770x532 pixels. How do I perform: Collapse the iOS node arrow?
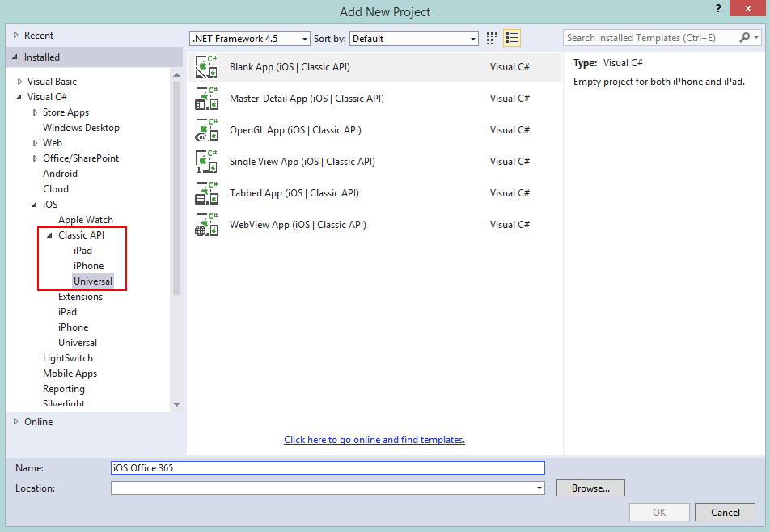point(34,205)
